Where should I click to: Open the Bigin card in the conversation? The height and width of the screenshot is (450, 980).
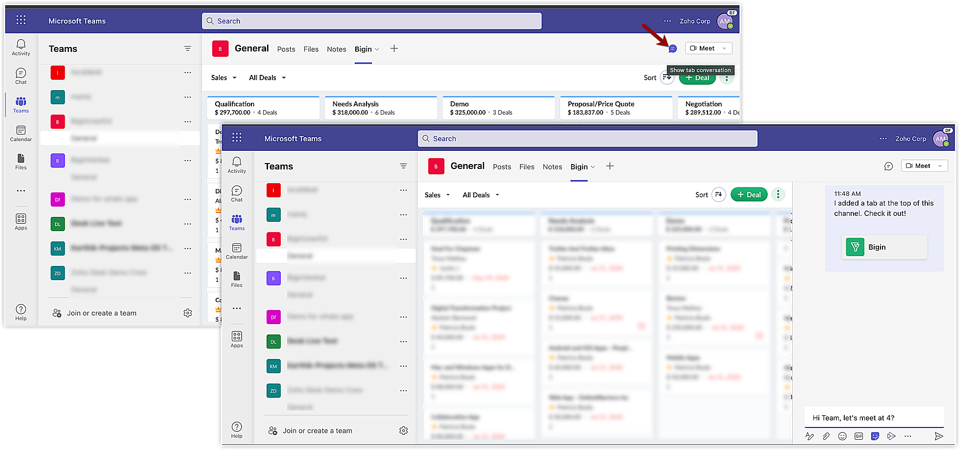tap(884, 247)
